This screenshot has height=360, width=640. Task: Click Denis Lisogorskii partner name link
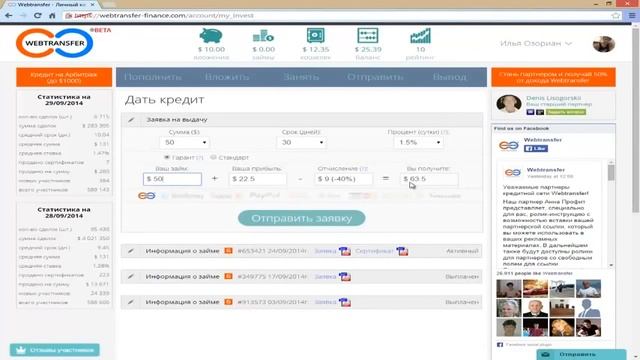click(x=553, y=98)
